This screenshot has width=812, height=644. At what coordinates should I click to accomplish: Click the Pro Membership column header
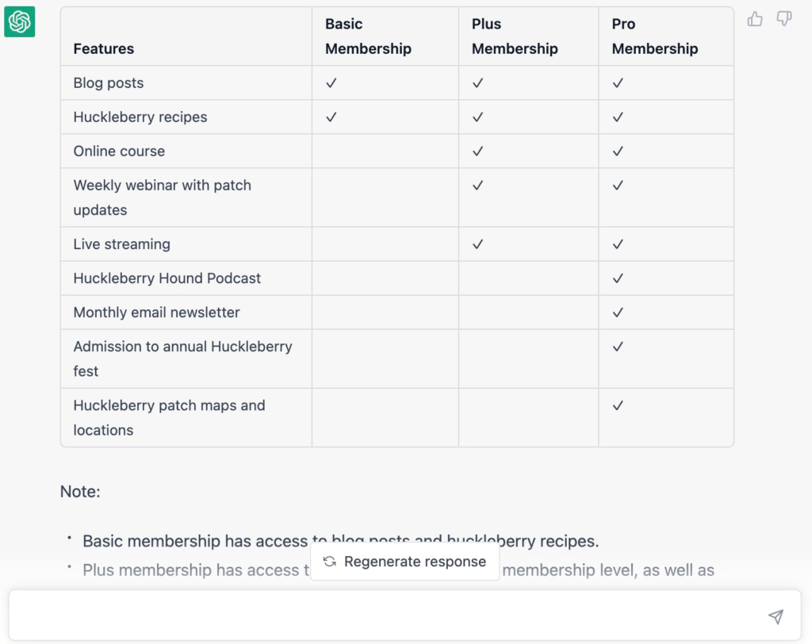click(655, 36)
